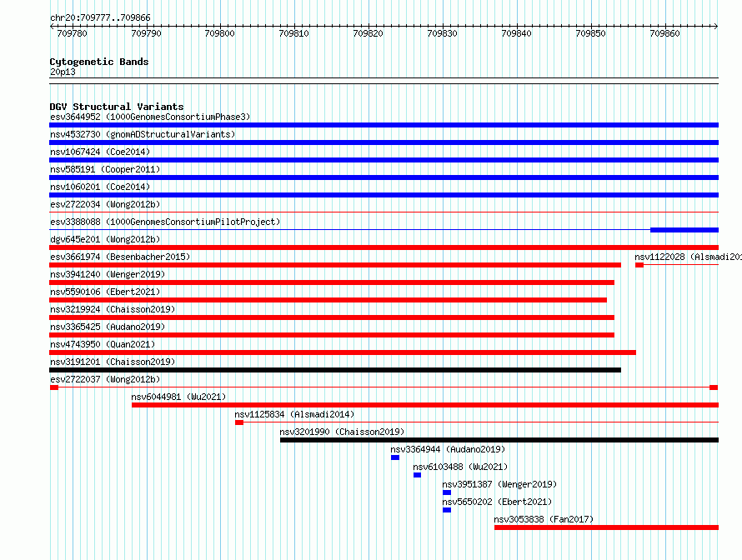Click ruler position 709800
742x560 pixels.
tap(219, 33)
